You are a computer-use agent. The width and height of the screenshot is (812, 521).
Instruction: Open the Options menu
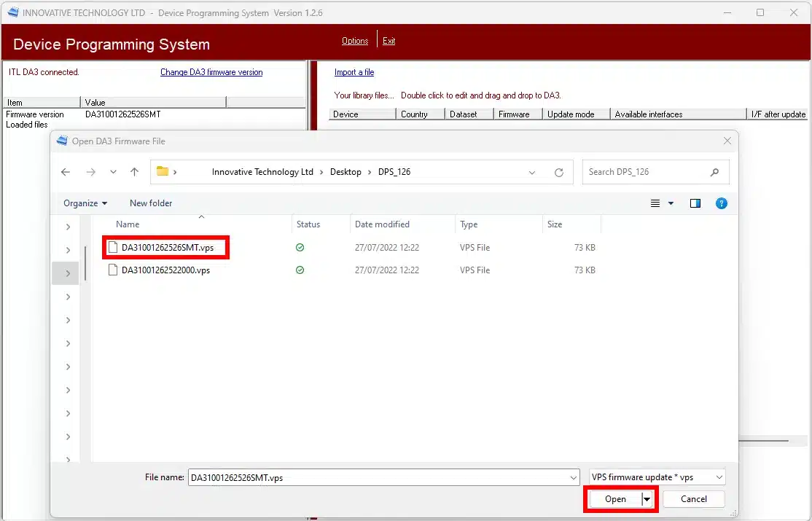click(355, 41)
